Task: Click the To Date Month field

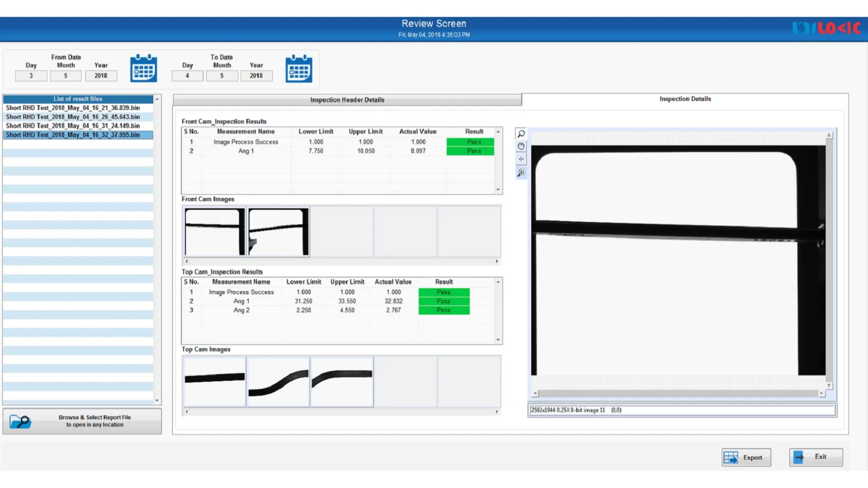Action: (x=222, y=76)
